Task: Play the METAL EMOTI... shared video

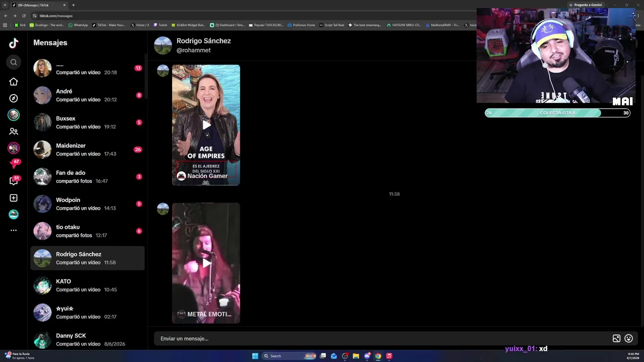Action: coord(206,263)
